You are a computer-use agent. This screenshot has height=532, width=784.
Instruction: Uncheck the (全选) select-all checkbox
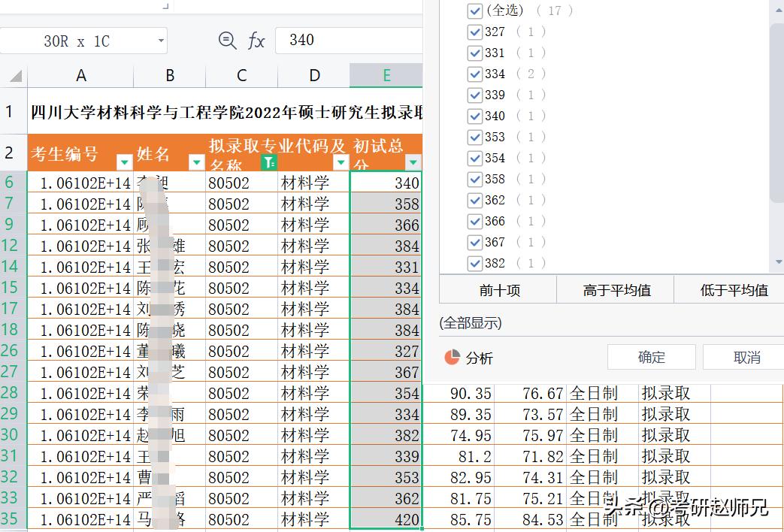(x=474, y=11)
